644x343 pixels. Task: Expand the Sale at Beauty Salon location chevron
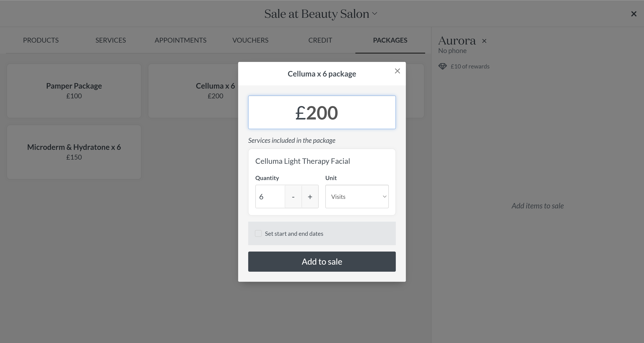click(x=374, y=14)
